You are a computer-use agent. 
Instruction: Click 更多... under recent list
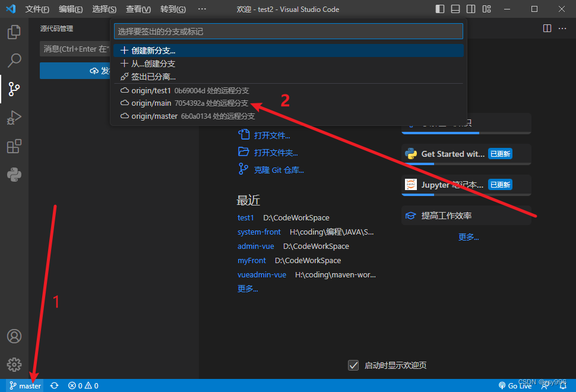[x=248, y=289]
